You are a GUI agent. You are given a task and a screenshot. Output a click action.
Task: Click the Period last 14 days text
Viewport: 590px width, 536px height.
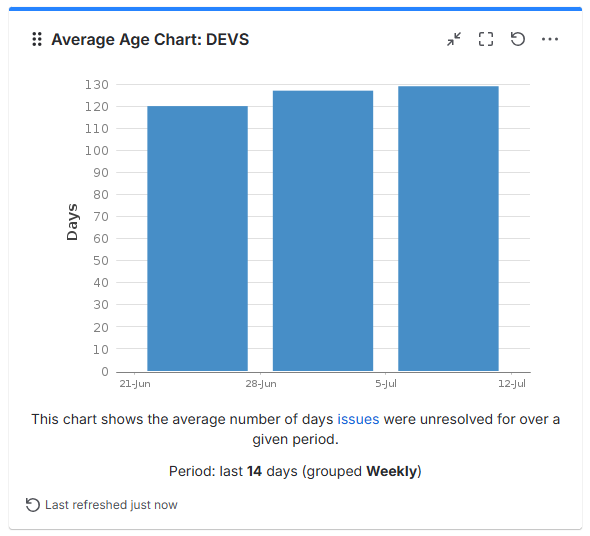tap(295, 471)
